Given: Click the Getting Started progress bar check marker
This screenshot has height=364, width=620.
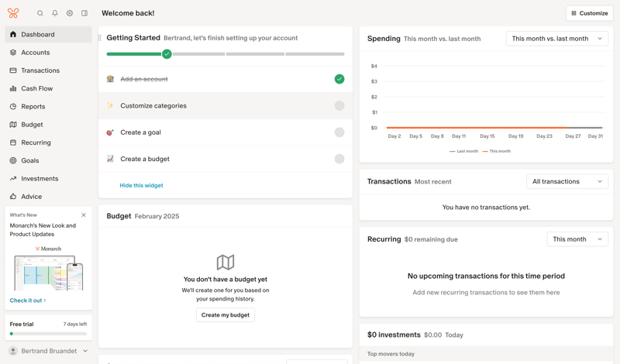Looking at the screenshot, I should (x=167, y=53).
